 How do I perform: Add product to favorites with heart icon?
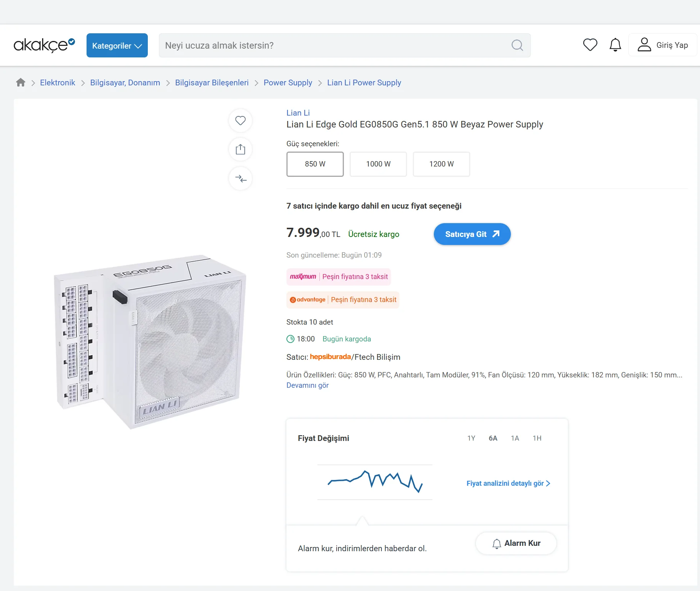[x=240, y=121]
